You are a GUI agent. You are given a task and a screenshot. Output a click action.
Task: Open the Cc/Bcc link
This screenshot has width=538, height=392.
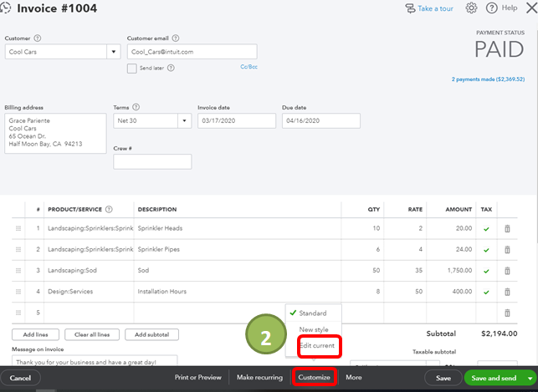tap(249, 67)
